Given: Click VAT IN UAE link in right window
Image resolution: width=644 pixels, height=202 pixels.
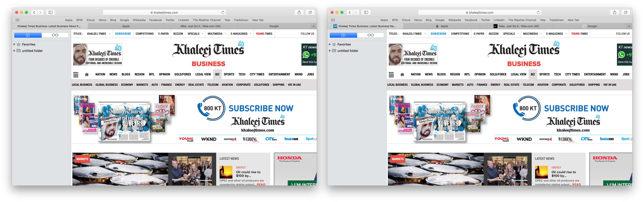Looking at the screenshot, I should point(610,85).
